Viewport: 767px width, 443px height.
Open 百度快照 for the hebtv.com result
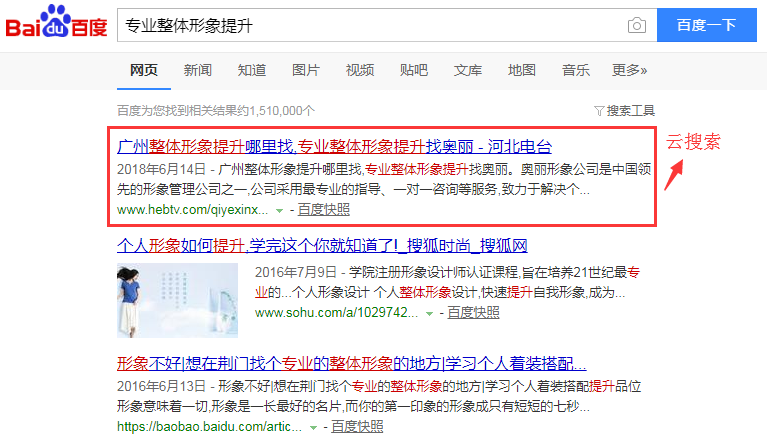(x=324, y=210)
